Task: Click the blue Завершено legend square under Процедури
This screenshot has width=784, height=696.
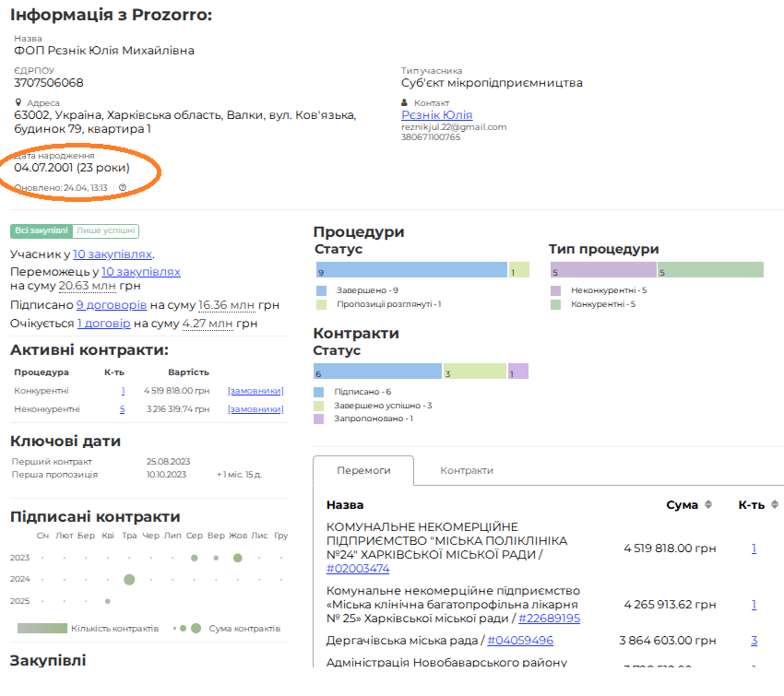Action: point(321,290)
